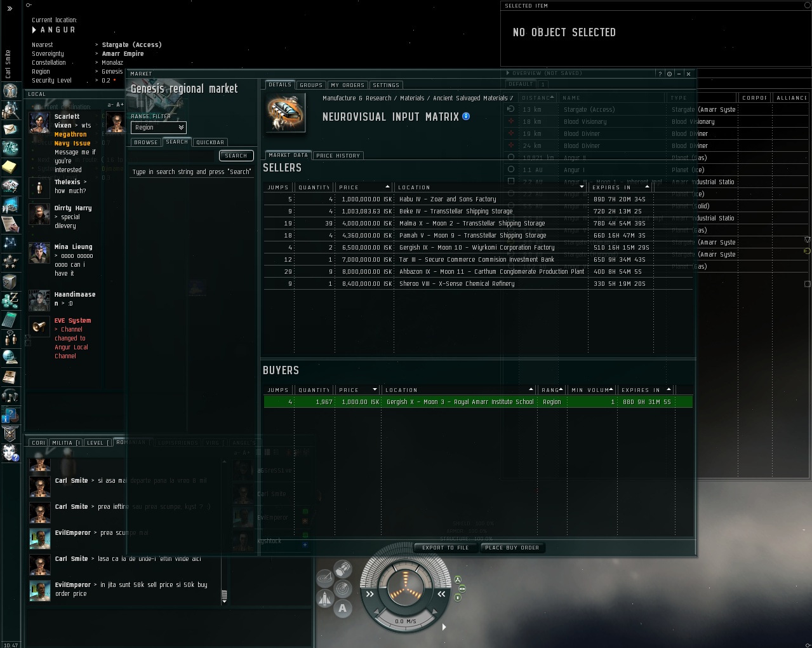This screenshot has height=648, width=812.
Task: Click the chat scrollbar handle
Action: click(224, 595)
